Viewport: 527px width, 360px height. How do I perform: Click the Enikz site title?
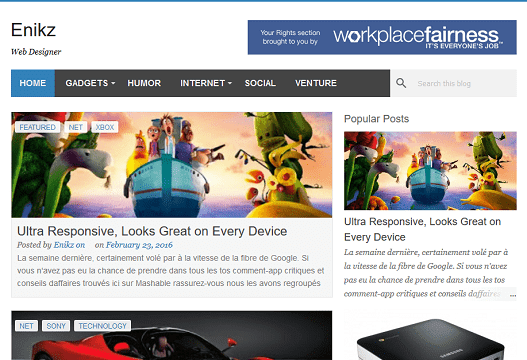click(x=33, y=30)
